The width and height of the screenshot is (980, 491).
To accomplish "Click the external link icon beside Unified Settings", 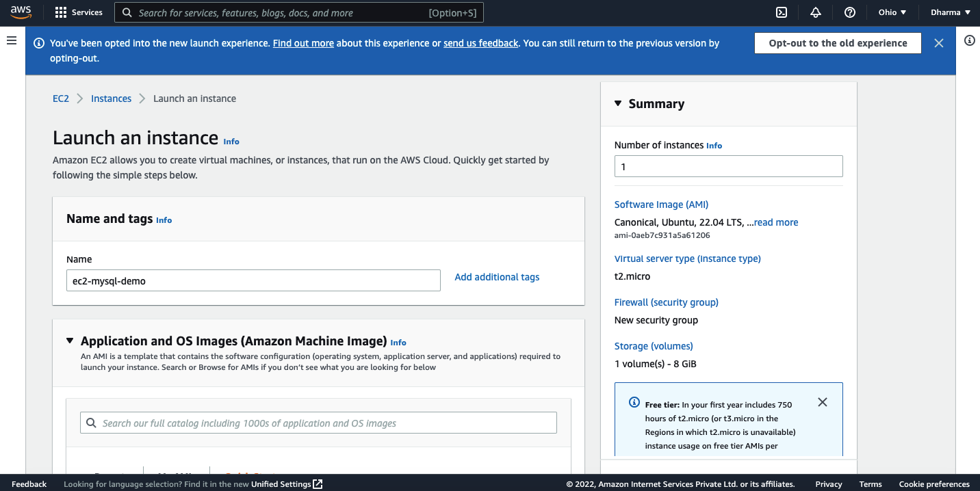I will pos(318,484).
